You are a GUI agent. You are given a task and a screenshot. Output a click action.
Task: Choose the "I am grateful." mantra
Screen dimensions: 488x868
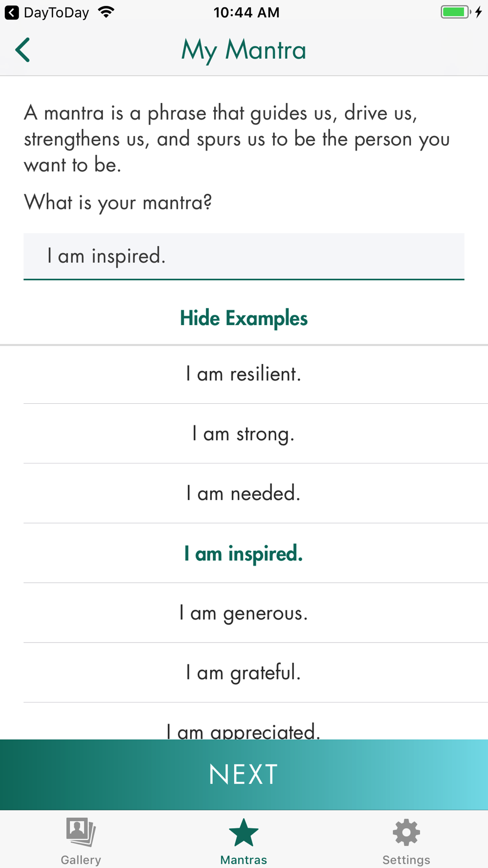pyautogui.click(x=244, y=673)
